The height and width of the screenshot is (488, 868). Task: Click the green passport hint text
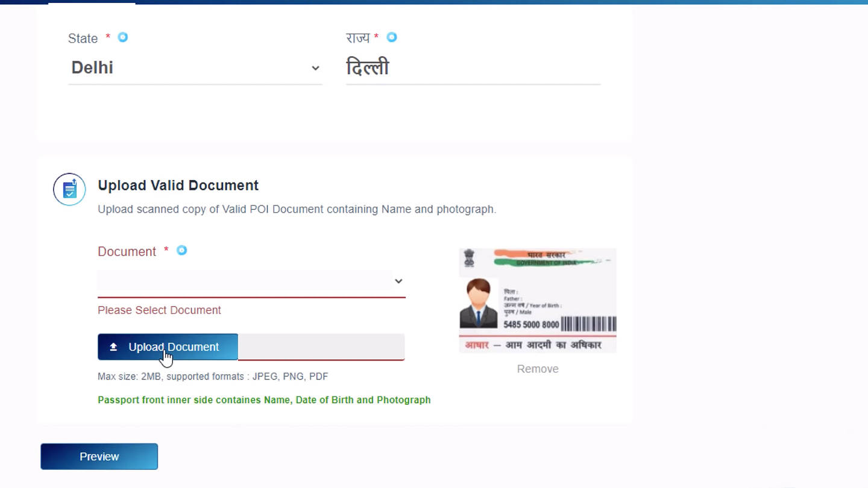[264, 400]
